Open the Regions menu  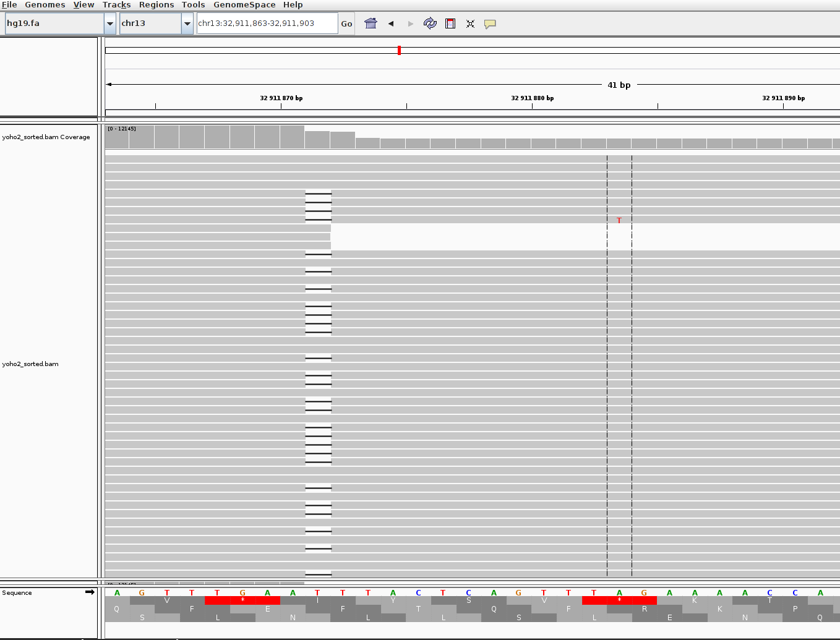coord(156,5)
